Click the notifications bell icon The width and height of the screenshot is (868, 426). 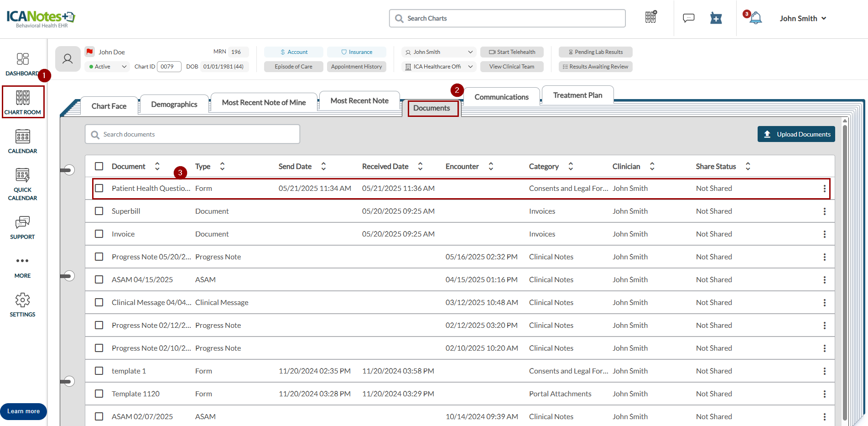pos(756,18)
